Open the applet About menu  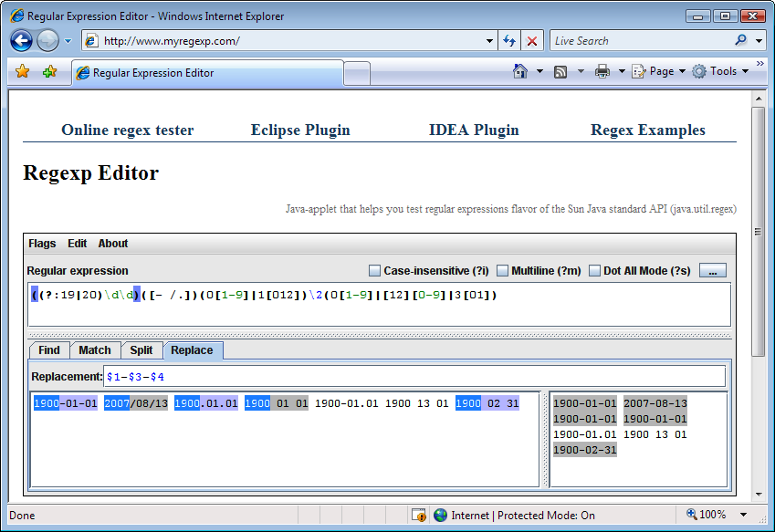(112, 244)
